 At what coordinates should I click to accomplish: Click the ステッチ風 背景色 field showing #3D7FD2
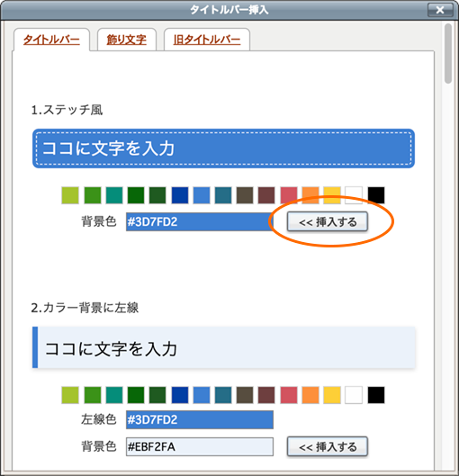pyautogui.click(x=200, y=221)
